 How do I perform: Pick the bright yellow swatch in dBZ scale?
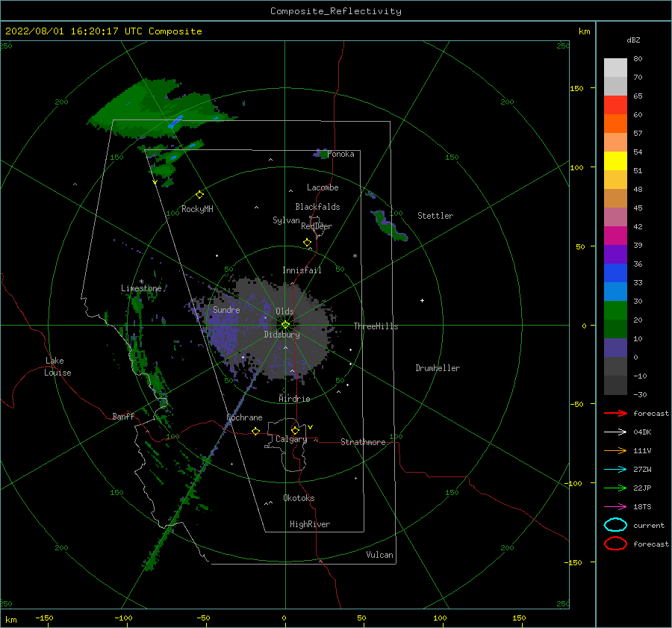click(x=615, y=161)
